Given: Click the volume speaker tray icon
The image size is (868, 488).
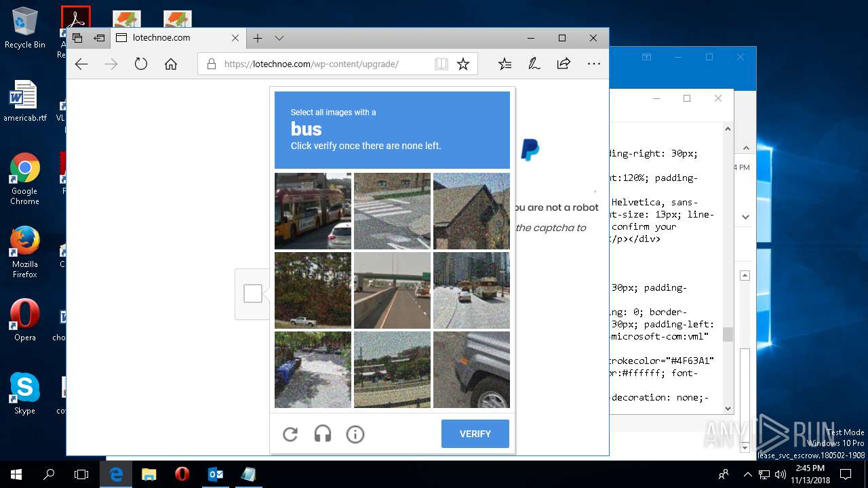Looking at the screenshot, I should pos(781,474).
